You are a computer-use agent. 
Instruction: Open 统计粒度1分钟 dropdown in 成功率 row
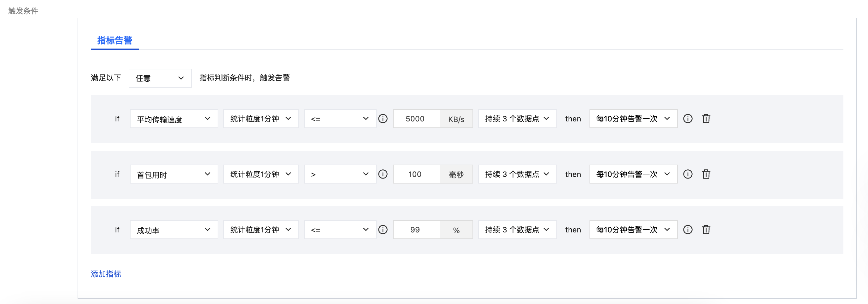261,230
